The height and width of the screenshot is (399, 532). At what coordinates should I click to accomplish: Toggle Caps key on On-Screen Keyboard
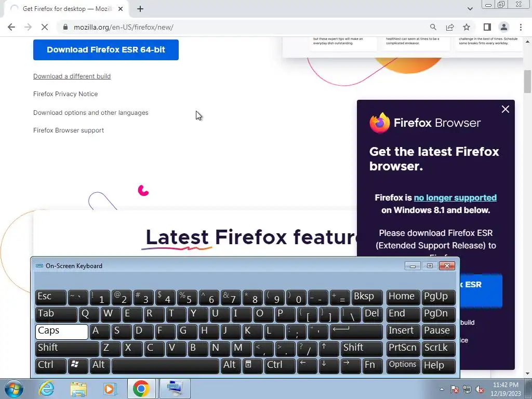coord(62,331)
